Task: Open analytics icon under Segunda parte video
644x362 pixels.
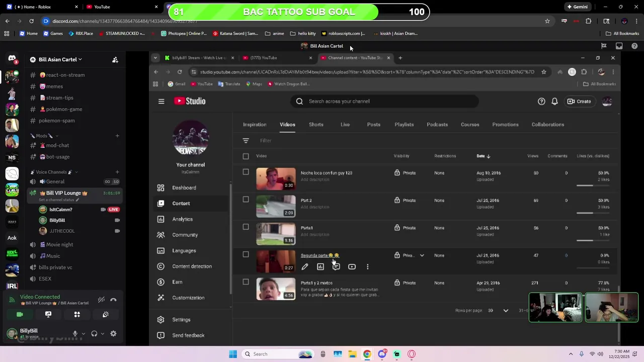Action: coord(320,267)
